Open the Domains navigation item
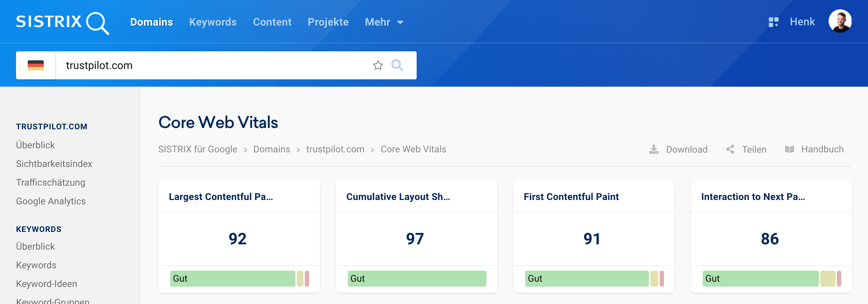868x304 pixels. pyautogui.click(x=151, y=22)
